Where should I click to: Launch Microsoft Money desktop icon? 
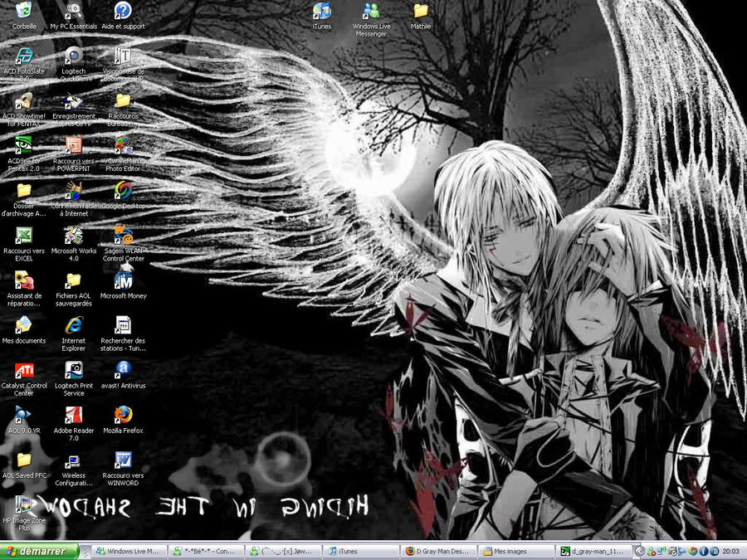[x=123, y=285]
